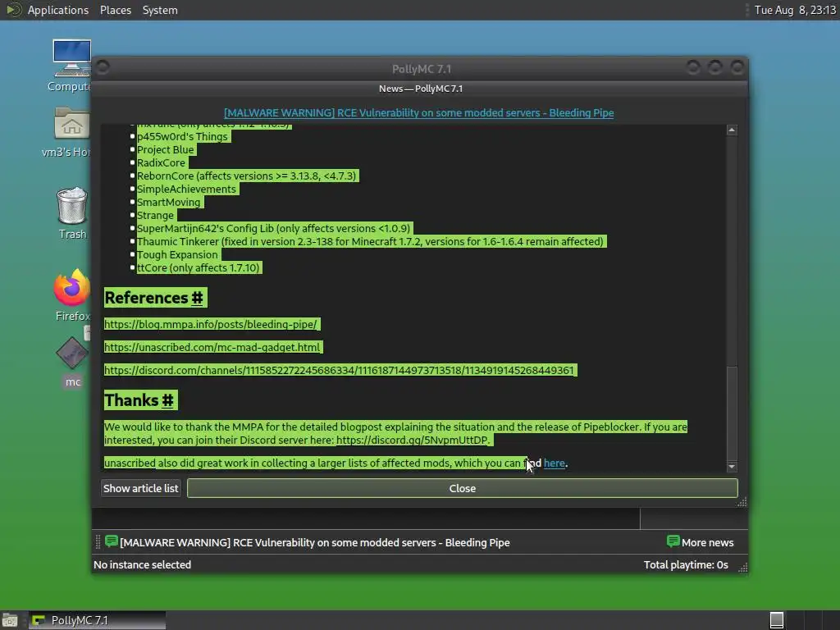Click 'Total playtime: 0s' status text
Viewport: 840px width, 630px height.
pos(686,564)
